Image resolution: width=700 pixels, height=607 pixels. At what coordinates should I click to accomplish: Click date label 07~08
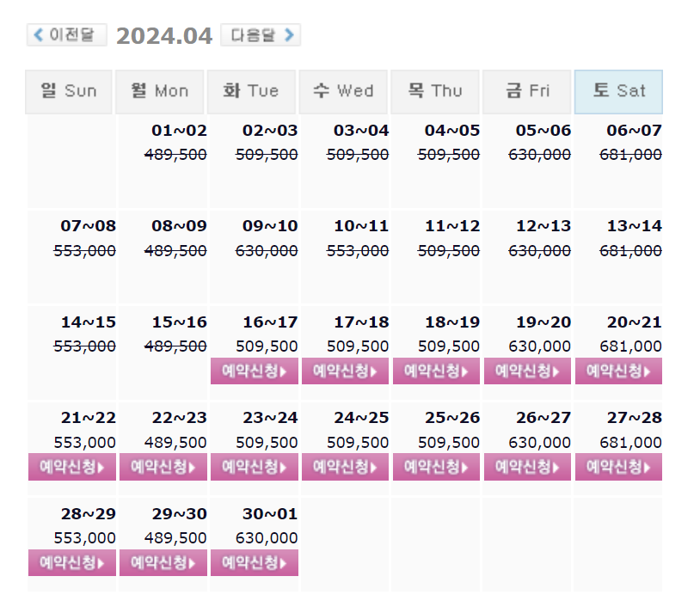click(x=89, y=226)
